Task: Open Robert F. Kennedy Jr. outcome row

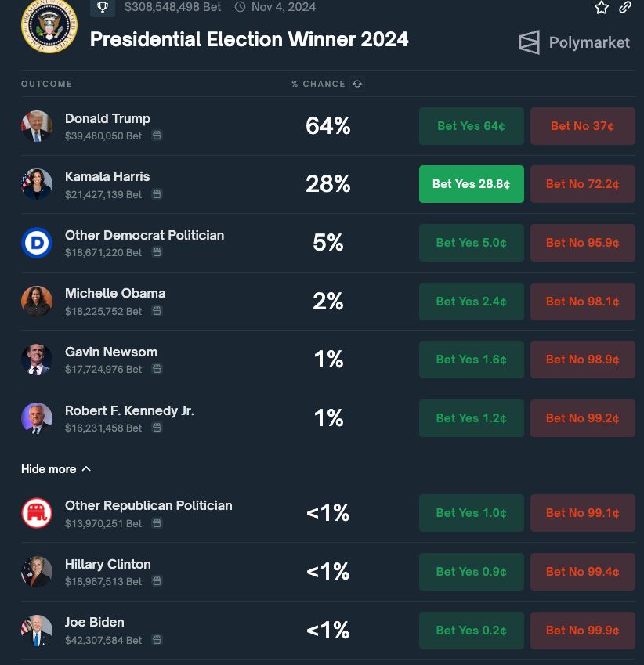Action: click(328, 418)
